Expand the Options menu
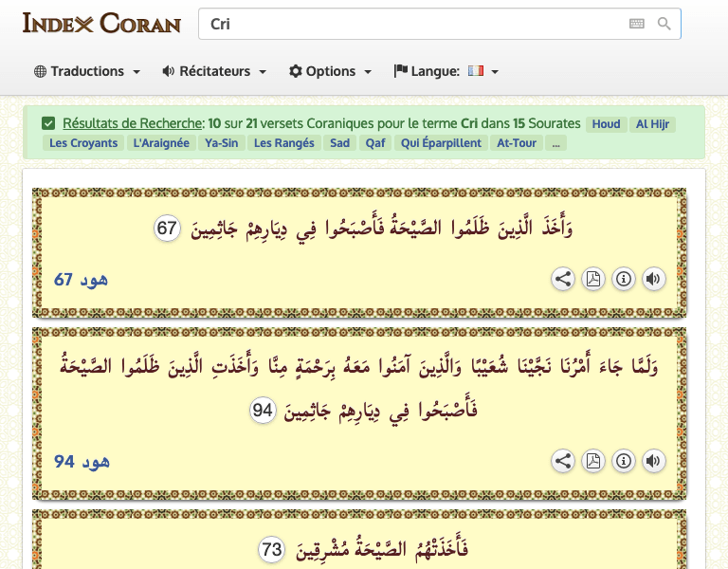This screenshot has height=569, width=728. [331, 71]
